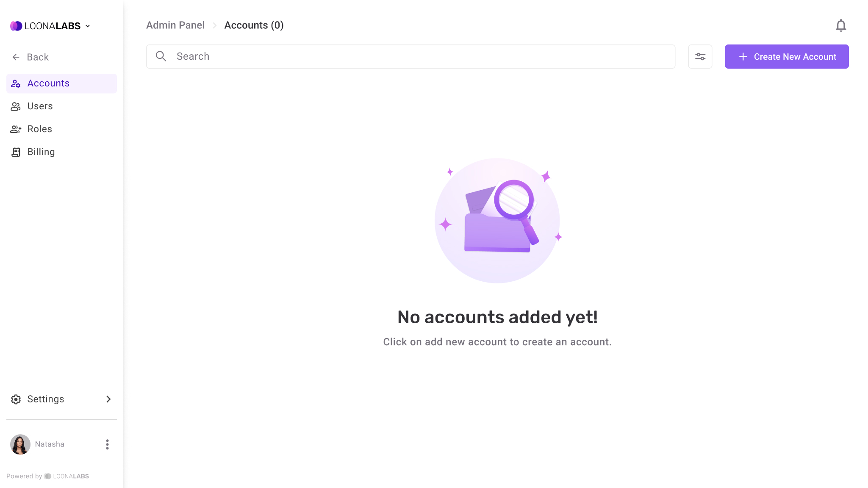The height and width of the screenshot is (488, 868).
Task: Click the Settings gear icon
Action: tap(16, 399)
